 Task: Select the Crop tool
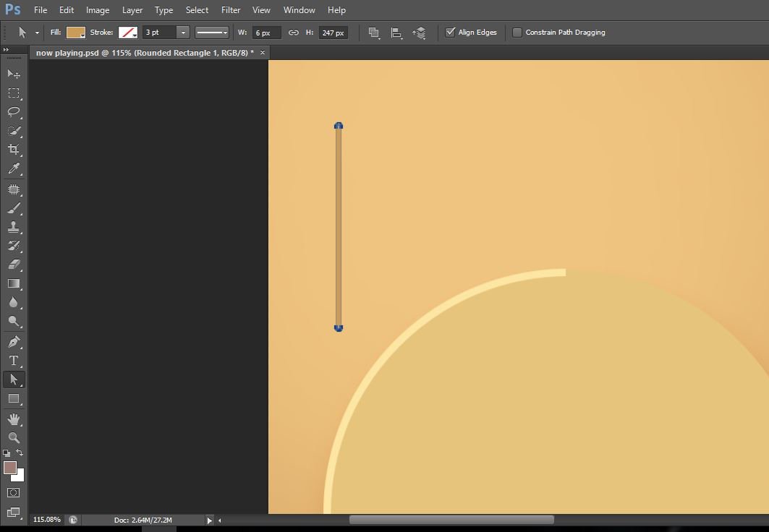click(x=14, y=150)
